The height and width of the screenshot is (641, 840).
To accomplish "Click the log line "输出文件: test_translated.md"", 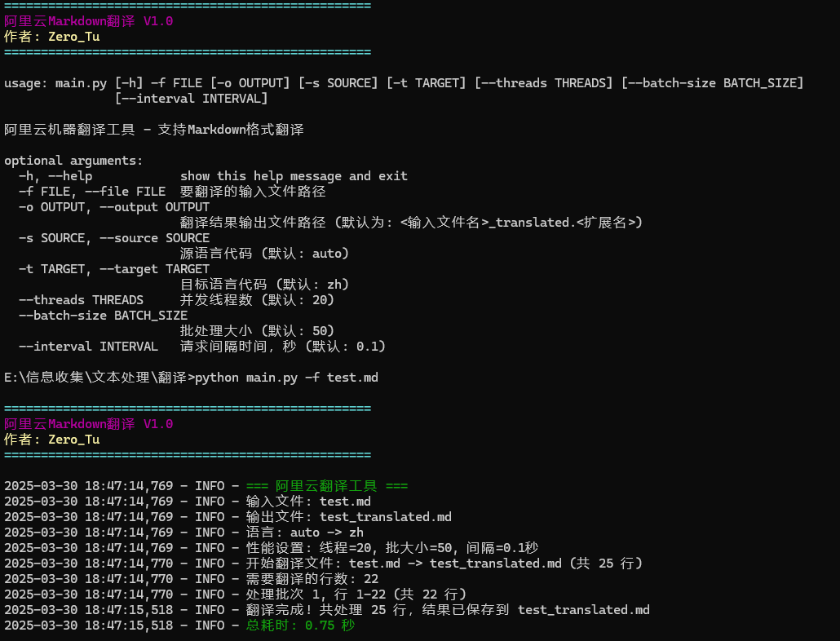I will pos(228,518).
